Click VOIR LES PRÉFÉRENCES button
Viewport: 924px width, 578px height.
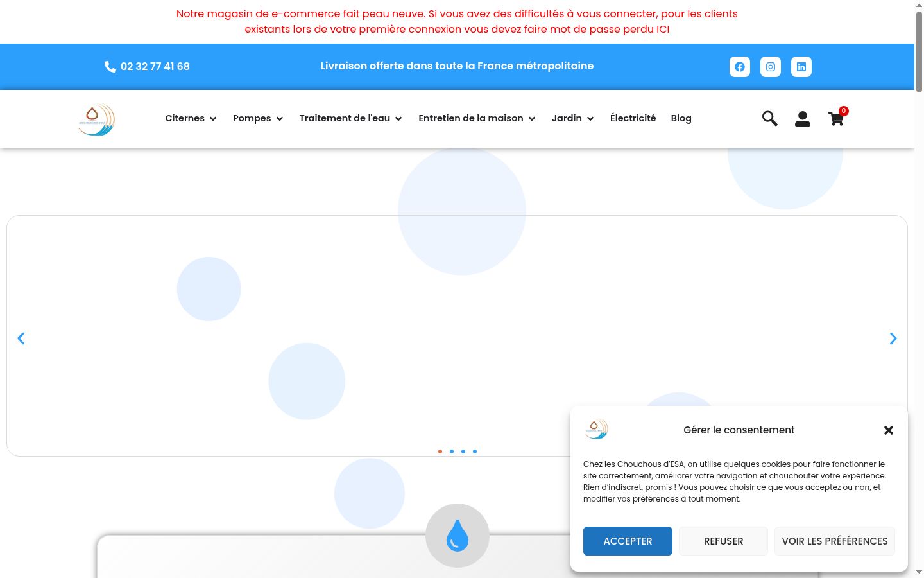click(x=835, y=541)
